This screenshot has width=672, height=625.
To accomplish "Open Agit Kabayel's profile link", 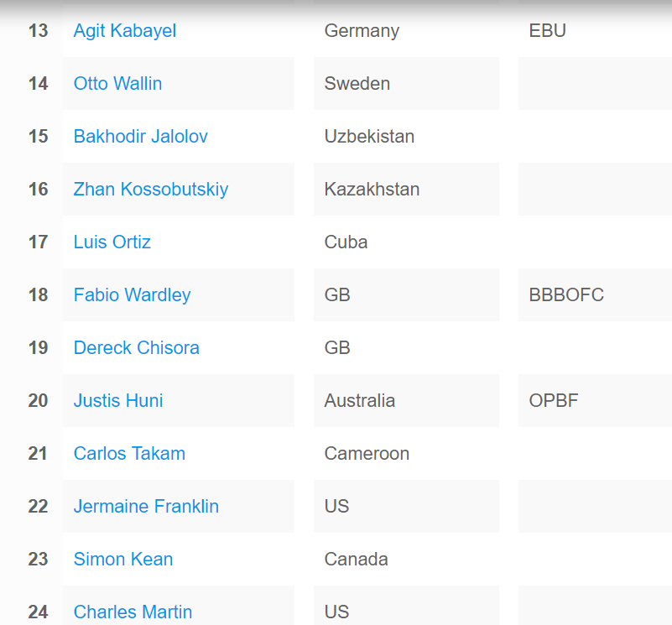I will pyautogui.click(x=124, y=31).
